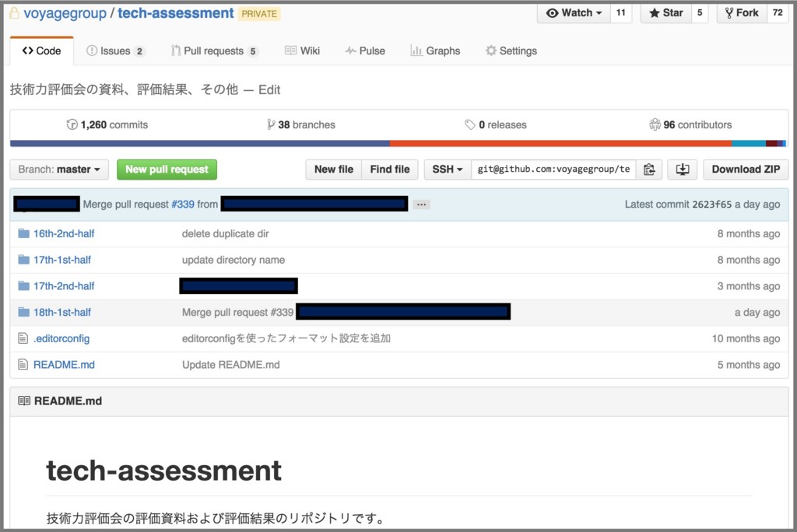Screen dimensions: 797x532
Task: Open watchers count 11
Action: [620, 13]
